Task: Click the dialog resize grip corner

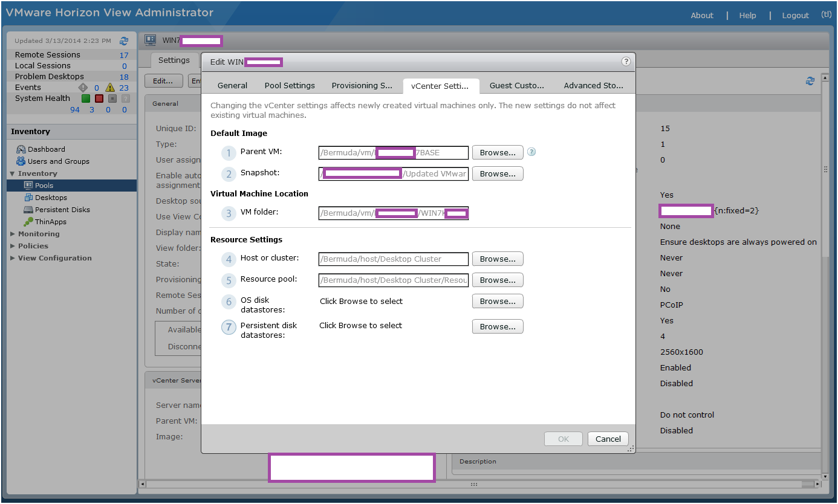Action: click(631, 449)
